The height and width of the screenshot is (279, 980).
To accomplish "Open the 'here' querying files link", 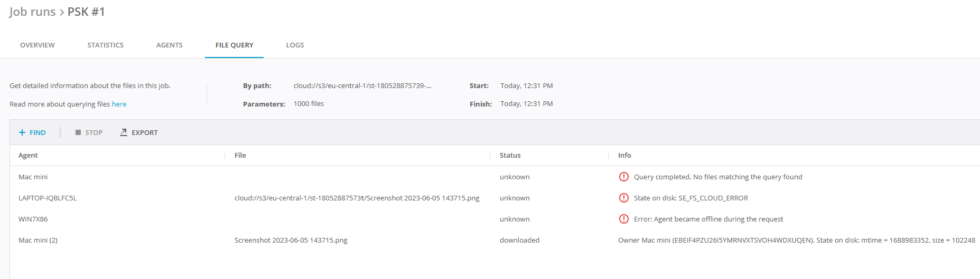I will pos(119,104).
